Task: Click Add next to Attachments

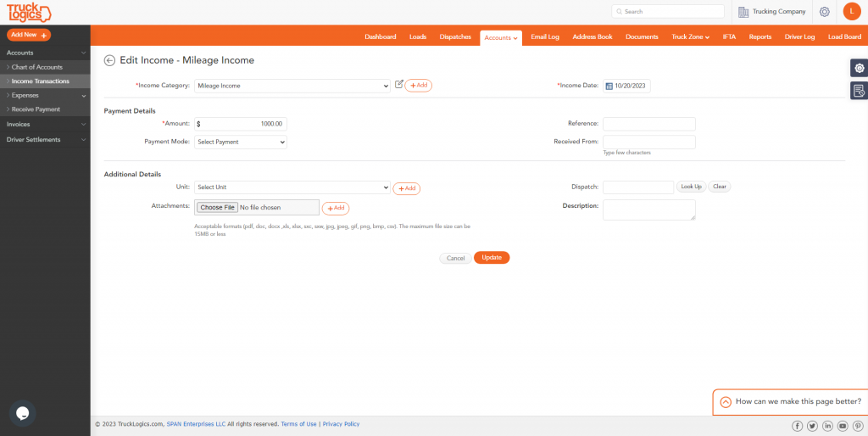Action: pos(336,209)
